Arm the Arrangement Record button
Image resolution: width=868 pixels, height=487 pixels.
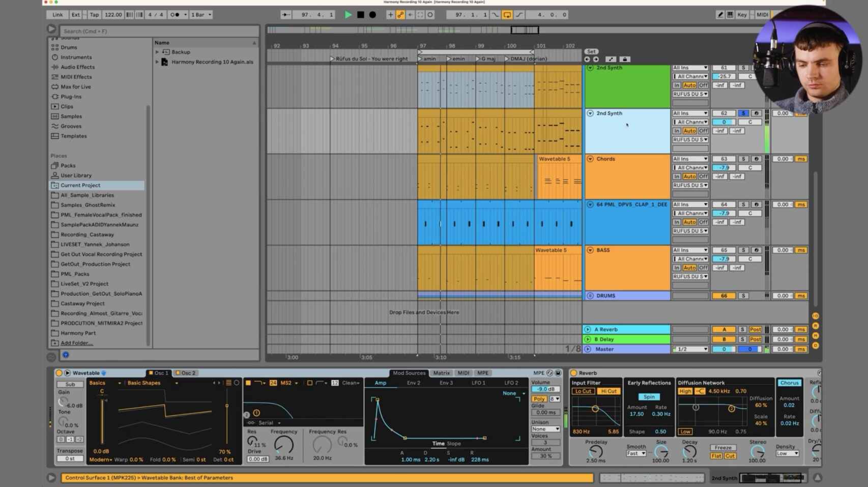(372, 15)
